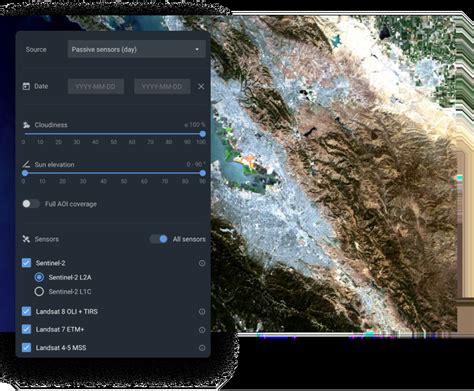Uncheck the Landsat 8 OLI + TIRS checkbox
This screenshot has width=474, height=391.
coord(26,311)
